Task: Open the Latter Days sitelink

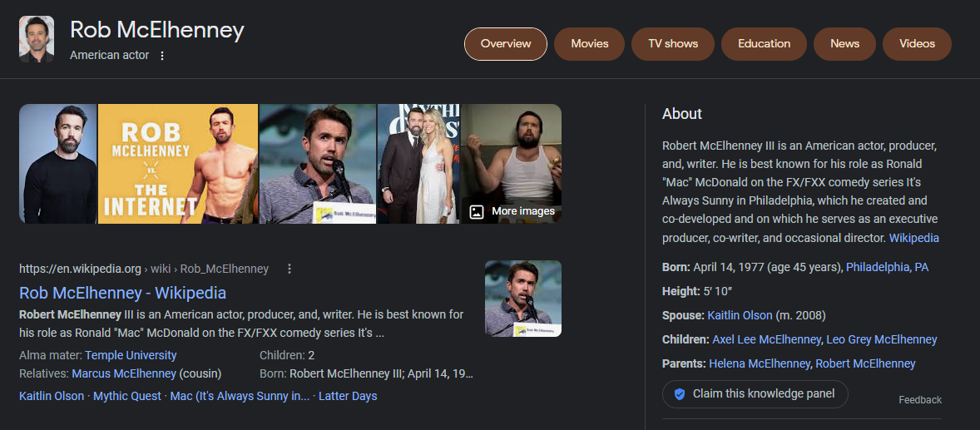Action: 348,396
